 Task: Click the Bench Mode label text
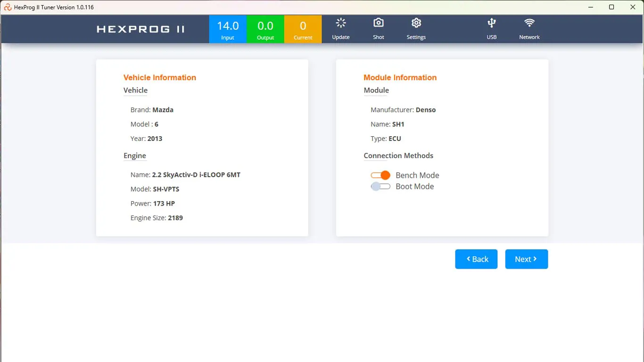(417, 175)
